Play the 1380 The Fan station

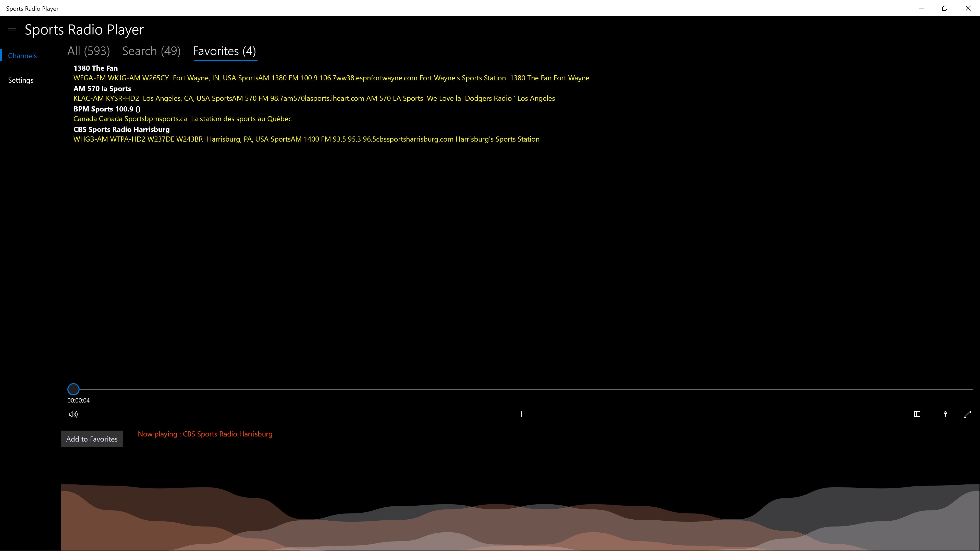[95, 68]
